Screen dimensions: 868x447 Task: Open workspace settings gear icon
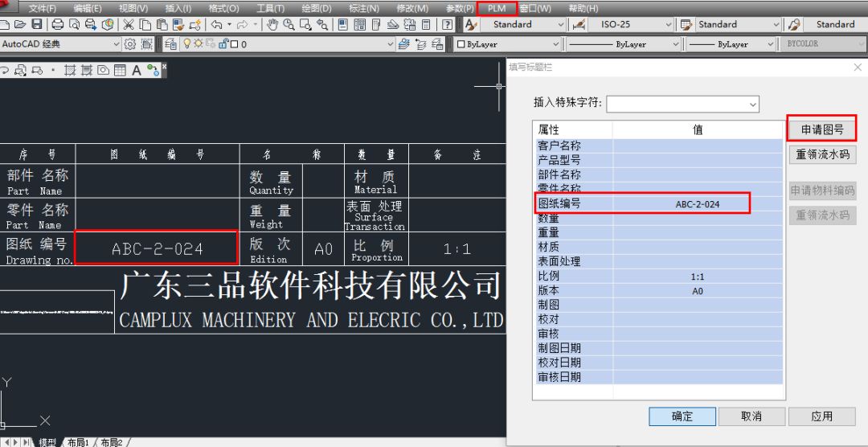130,43
